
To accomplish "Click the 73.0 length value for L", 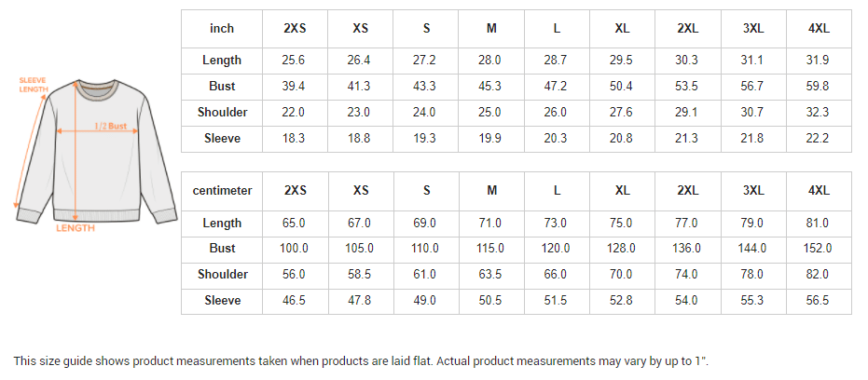I will (556, 224).
